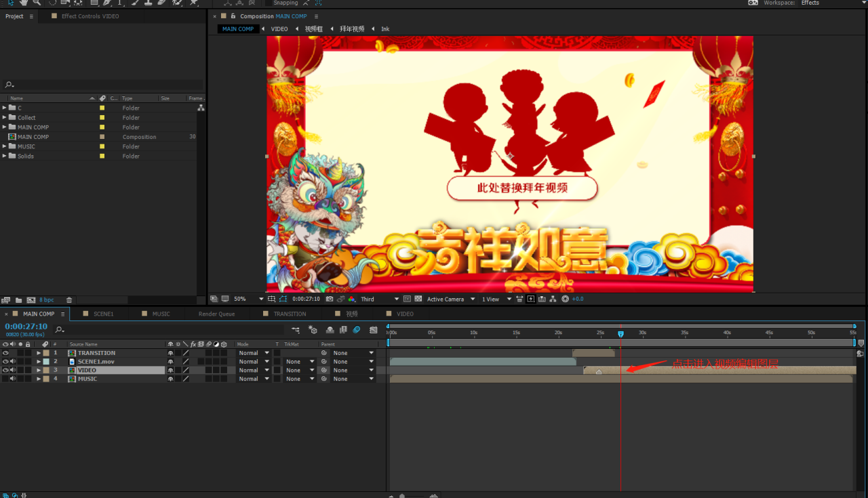
Task: Enable motion blur for the timeline
Action: pos(356,330)
